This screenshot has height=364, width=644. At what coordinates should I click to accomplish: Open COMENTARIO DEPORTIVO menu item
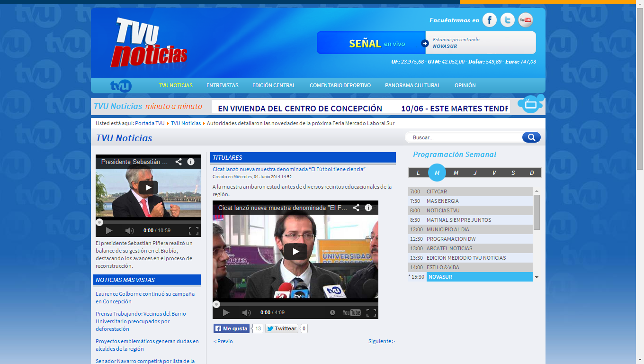(340, 86)
